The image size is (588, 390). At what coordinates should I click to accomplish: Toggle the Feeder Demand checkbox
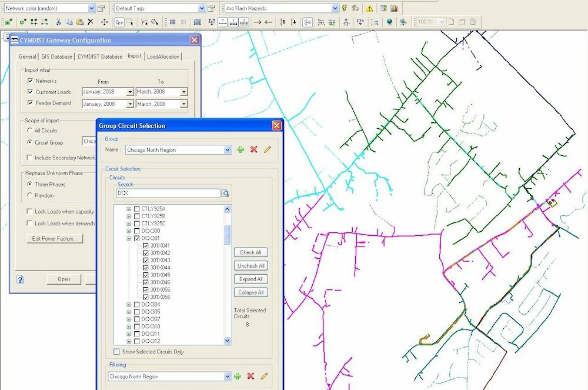(x=31, y=103)
